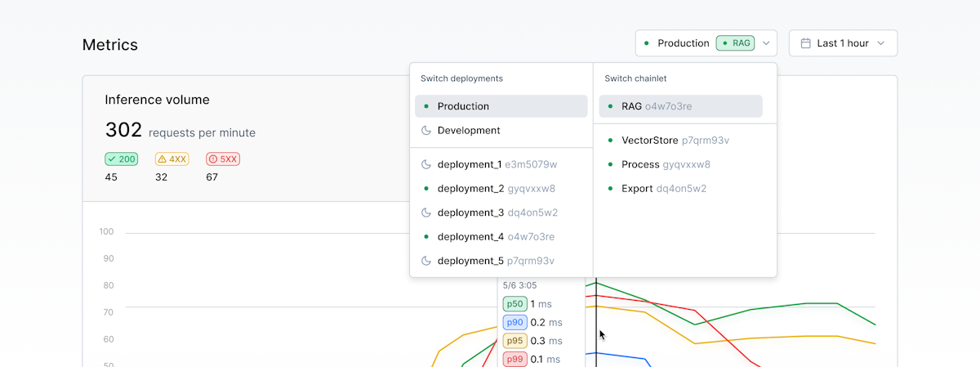Switch to deployment_3 dq4on5w2

point(501,213)
